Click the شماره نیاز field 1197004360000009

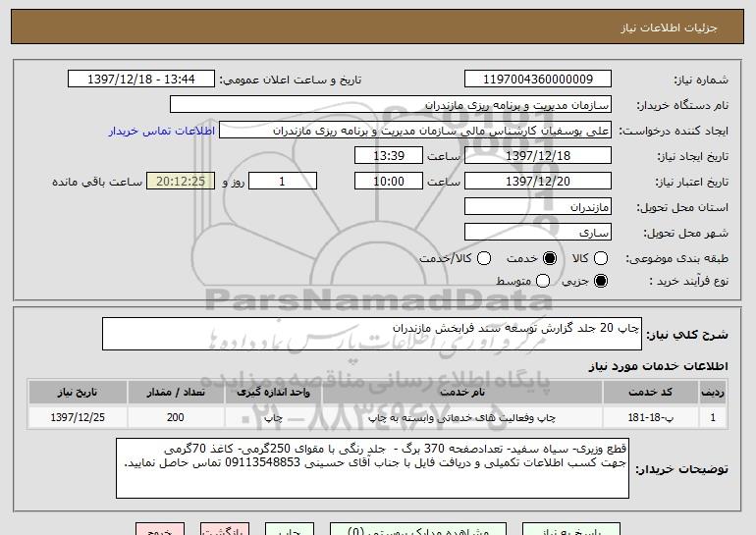tap(538, 80)
